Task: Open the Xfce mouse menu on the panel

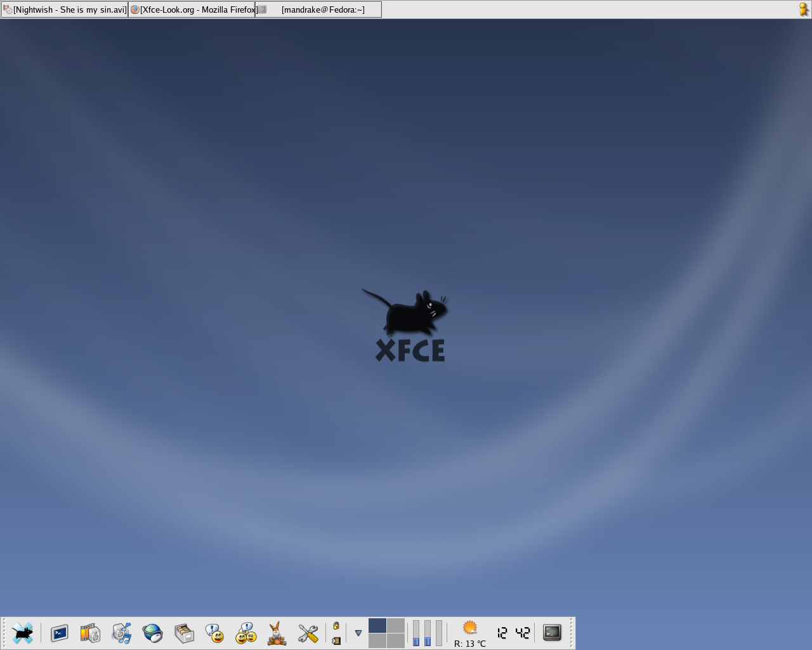Action: [x=23, y=633]
